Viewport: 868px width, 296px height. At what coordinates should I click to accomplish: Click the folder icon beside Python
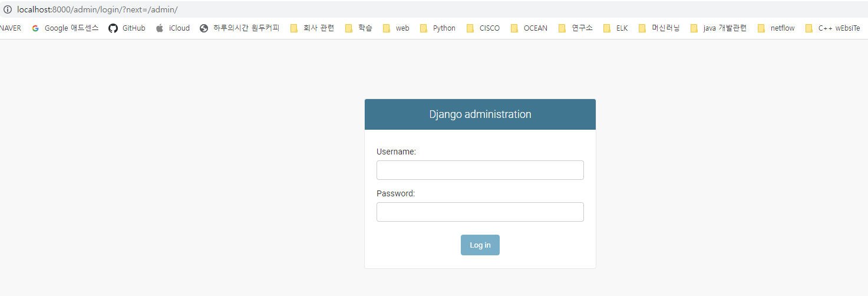click(x=424, y=28)
